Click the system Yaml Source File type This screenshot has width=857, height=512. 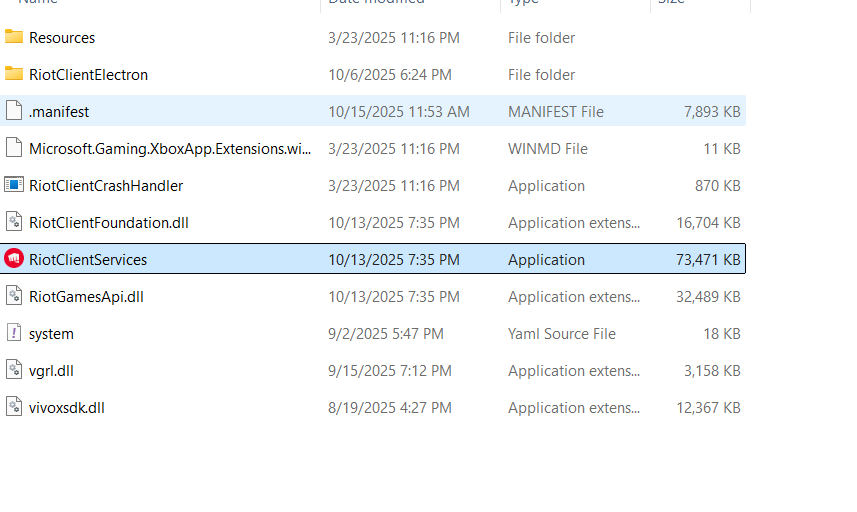click(x=562, y=334)
